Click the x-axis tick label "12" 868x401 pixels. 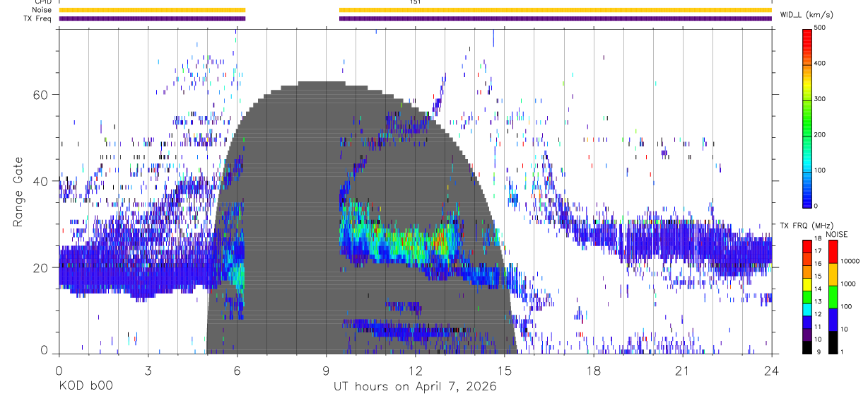coord(415,371)
